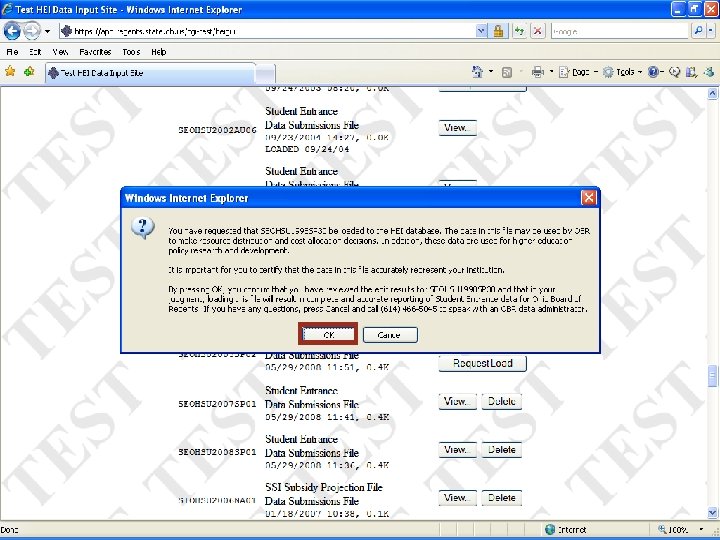This screenshot has width=720, height=540.
Task: Delete the SEOHSU2008SP01 file
Action: point(501,450)
